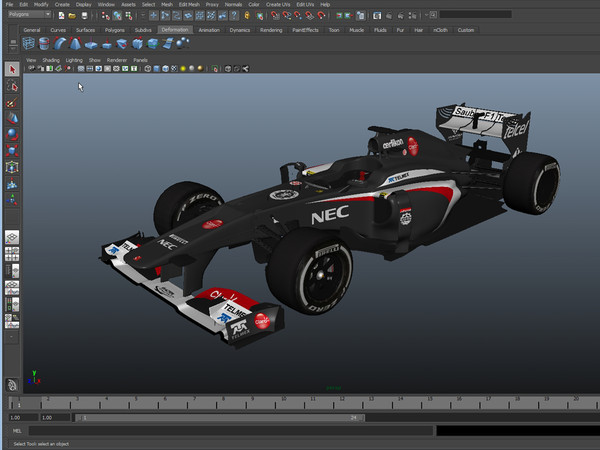Open the Normals menu

click(233, 5)
